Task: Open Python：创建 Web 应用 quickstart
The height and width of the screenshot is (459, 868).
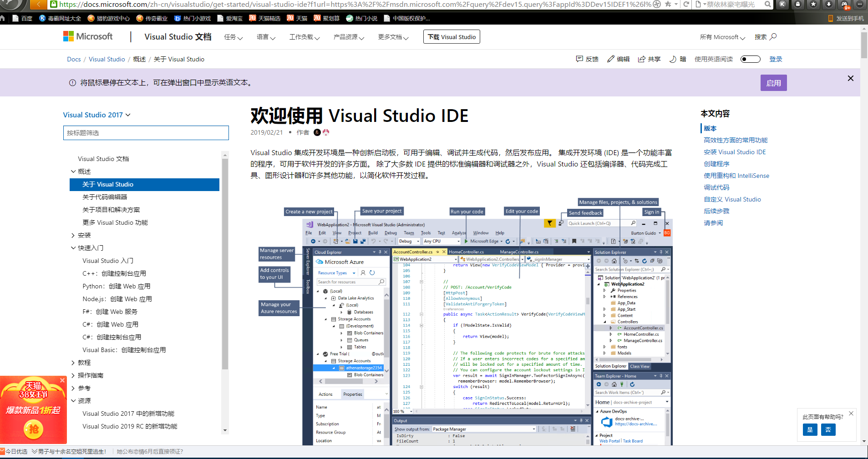Action: coord(117,286)
